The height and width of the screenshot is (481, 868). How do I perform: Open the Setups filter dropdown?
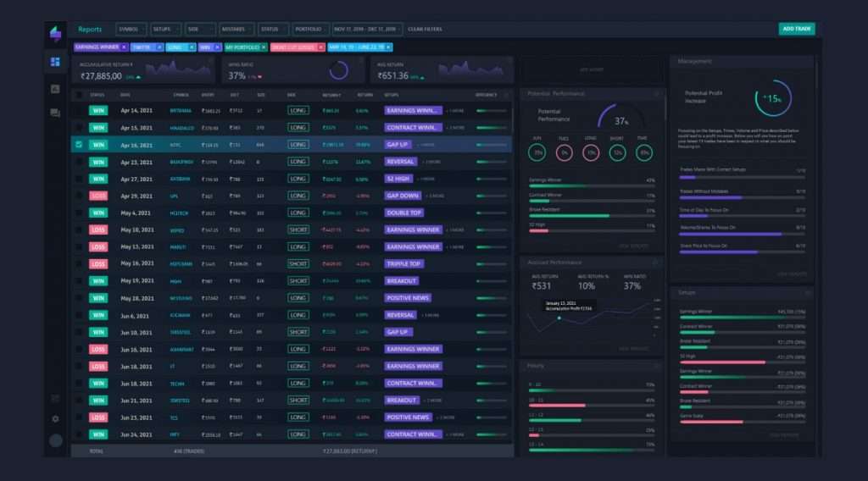point(165,30)
